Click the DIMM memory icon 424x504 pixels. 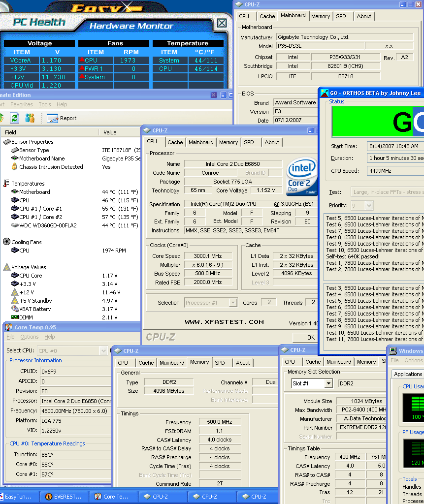15,317
